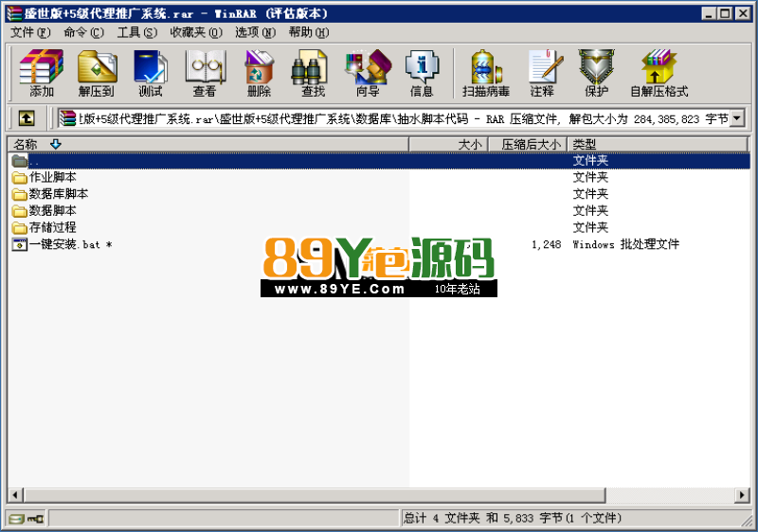Viewport: 758px width, 532px height.
Task: Go up one folder level button
Action: tap(27, 118)
